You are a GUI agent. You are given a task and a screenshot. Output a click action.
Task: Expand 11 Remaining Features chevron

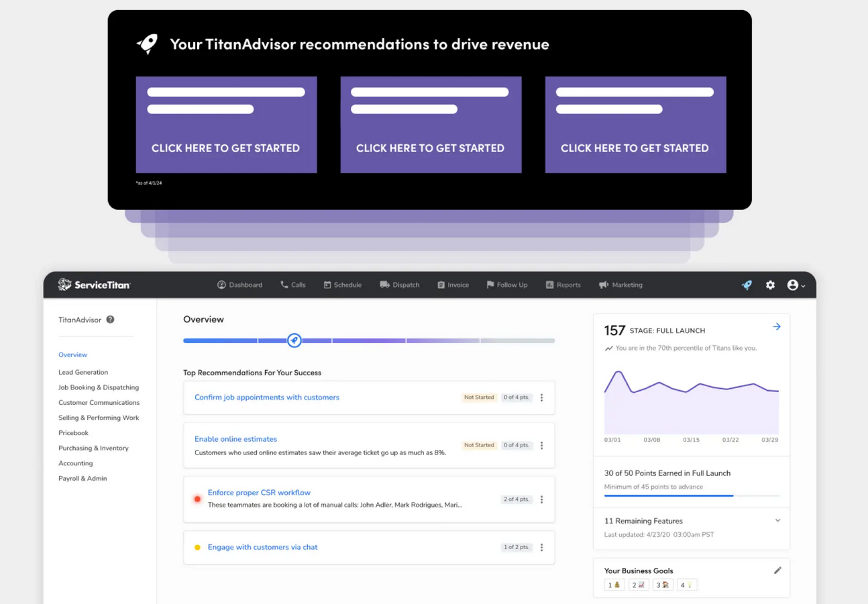[x=777, y=520]
